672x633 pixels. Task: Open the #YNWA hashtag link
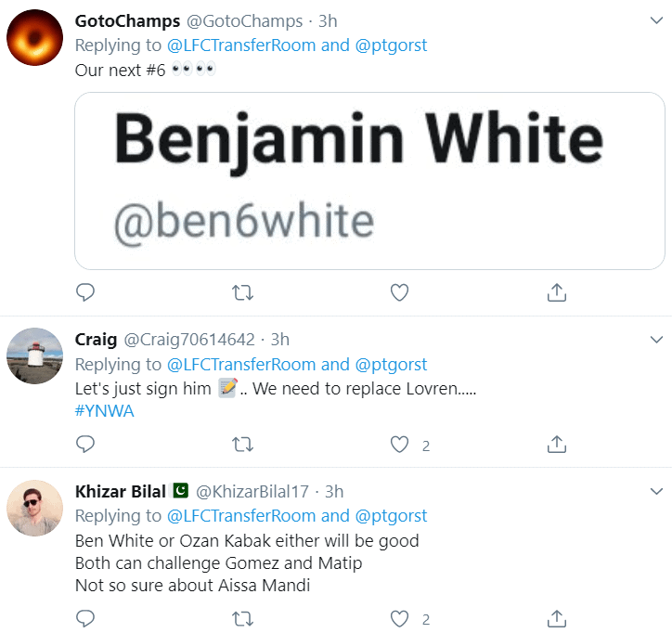pos(104,410)
